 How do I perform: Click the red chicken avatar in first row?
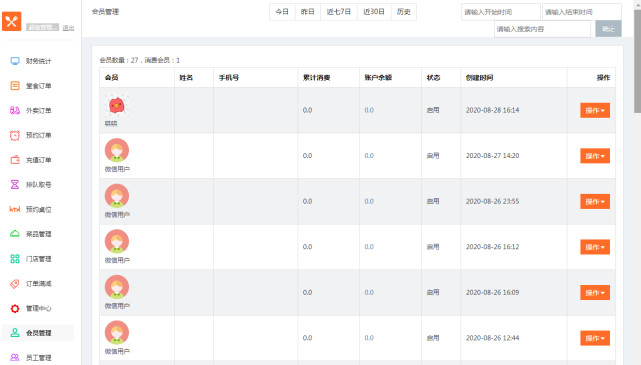[117, 105]
